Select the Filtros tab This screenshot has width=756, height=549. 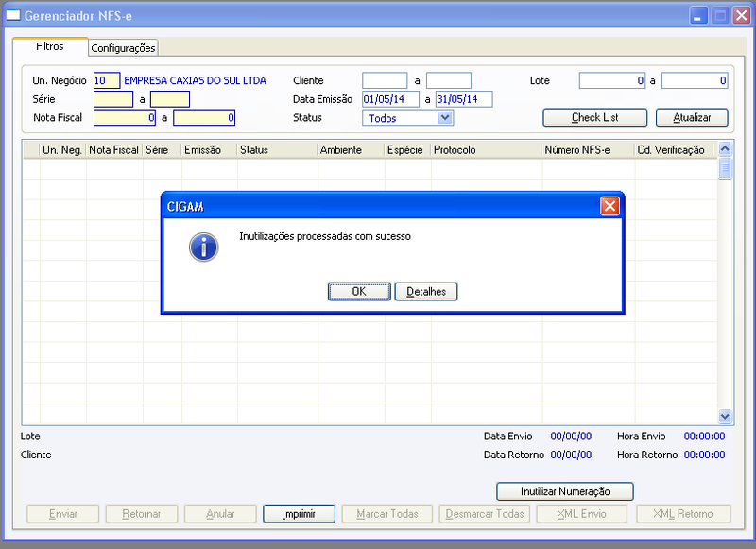50,46
